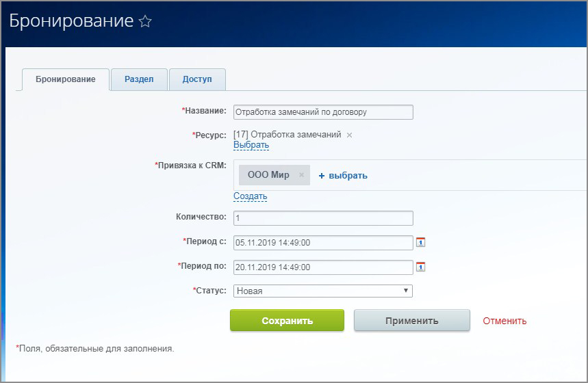Open the calendar picker for Период с

(x=421, y=243)
